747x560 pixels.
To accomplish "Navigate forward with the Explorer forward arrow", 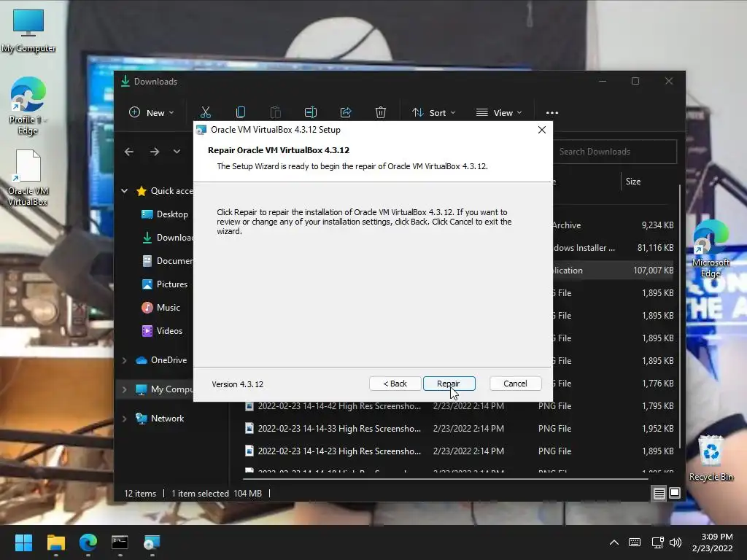I will click(155, 152).
